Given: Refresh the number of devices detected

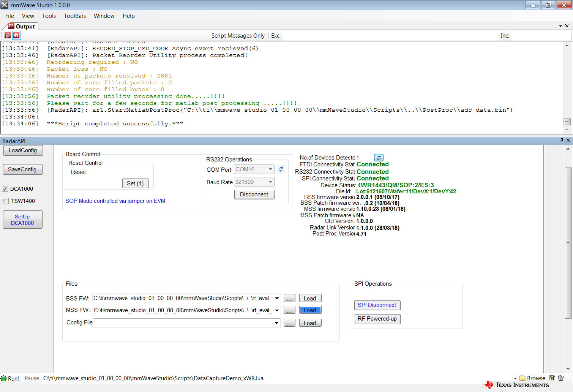Looking at the screenshot, I should coord(379,158).
